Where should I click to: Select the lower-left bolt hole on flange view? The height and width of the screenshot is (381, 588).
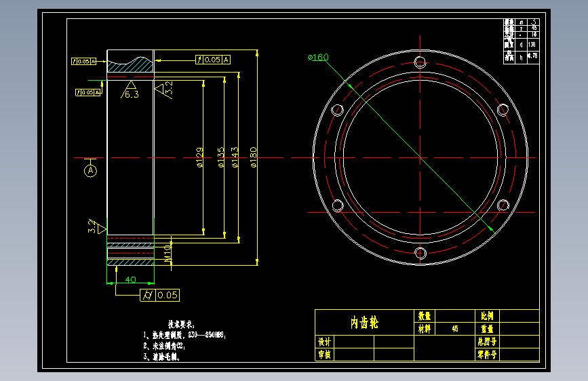[x=338, y=205]
